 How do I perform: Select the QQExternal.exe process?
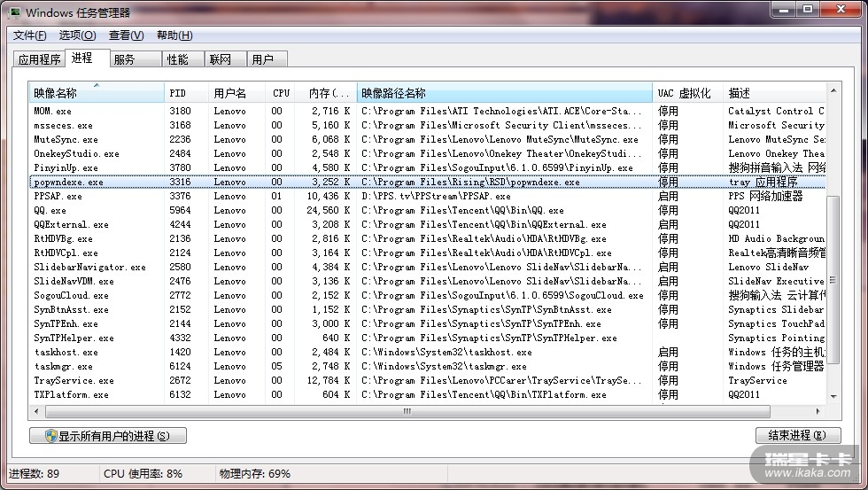[427, 224]
